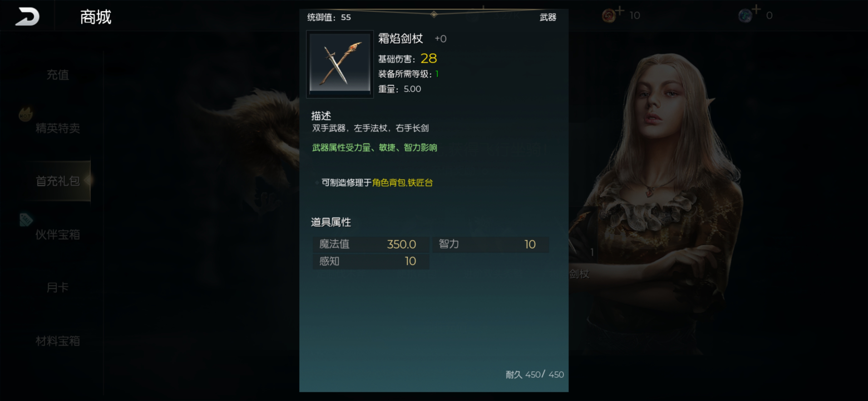The height and width of the screenshot is (401, 868).
Task: Open the 精英特卖 tab
Action: point(58,128)
